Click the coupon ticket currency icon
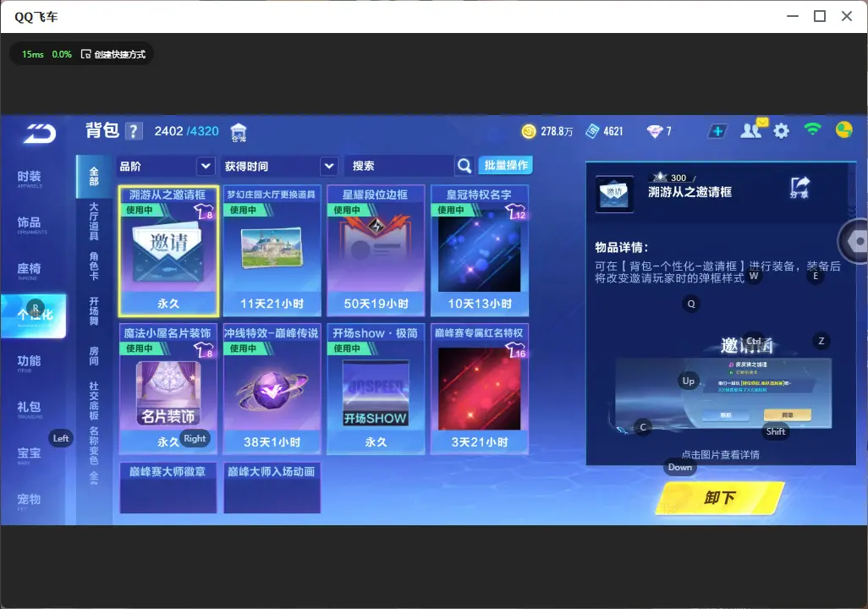The width and height of the screenshot is (868, 609). (592, 131)
